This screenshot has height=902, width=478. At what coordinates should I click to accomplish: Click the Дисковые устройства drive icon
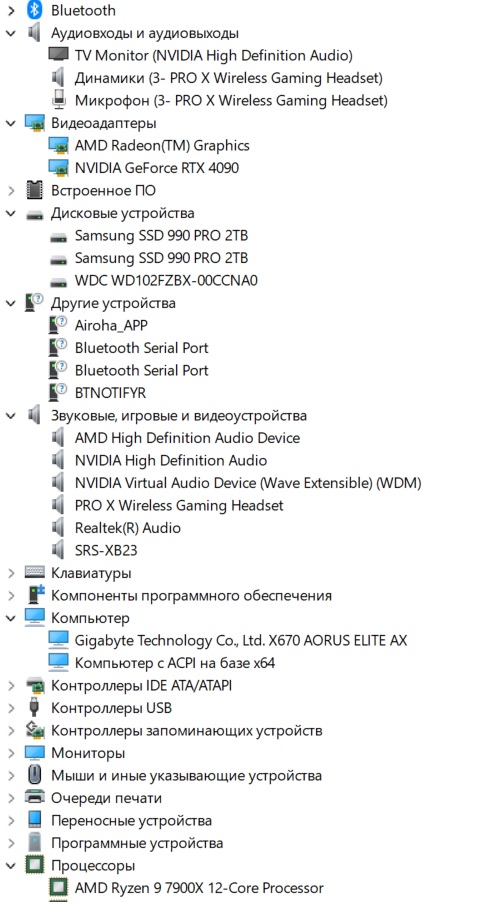(x=35, y=214)
